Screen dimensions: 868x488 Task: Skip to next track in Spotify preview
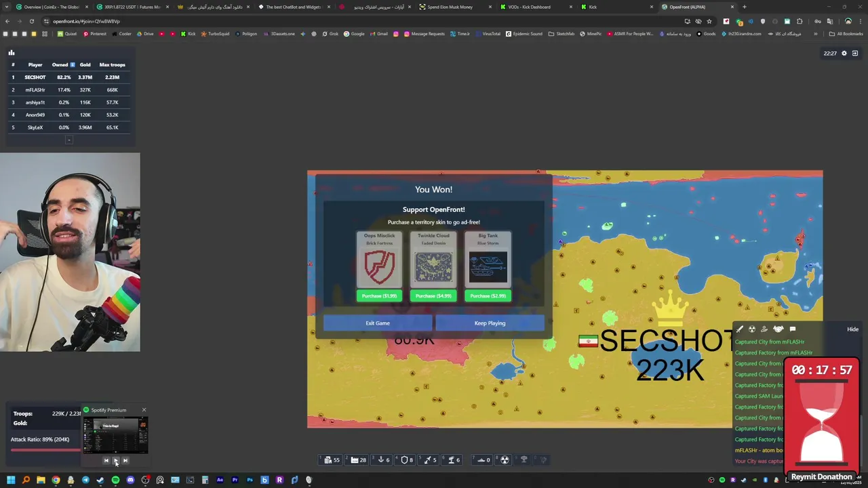click(125, 460)
